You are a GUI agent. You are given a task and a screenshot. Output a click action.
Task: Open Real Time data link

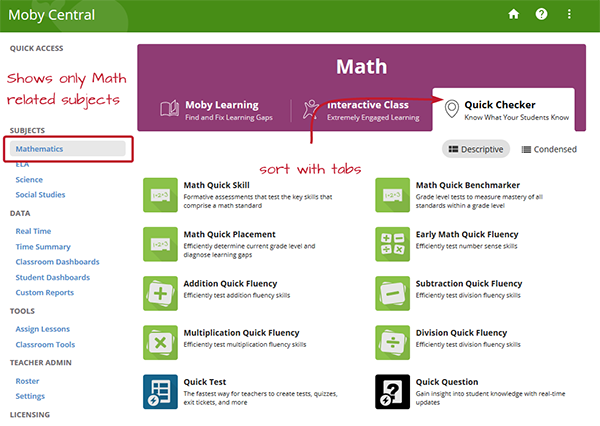tap(33, 231)
